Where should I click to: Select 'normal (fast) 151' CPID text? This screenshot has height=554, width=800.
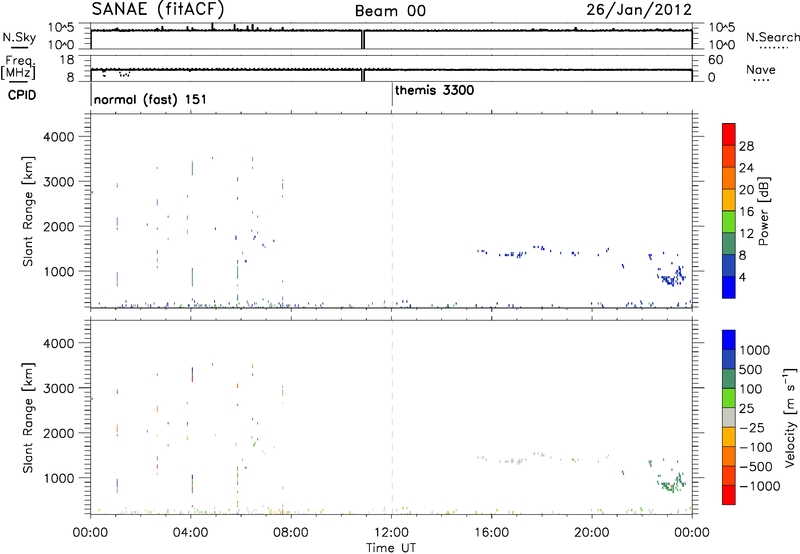tap(150, 99)
